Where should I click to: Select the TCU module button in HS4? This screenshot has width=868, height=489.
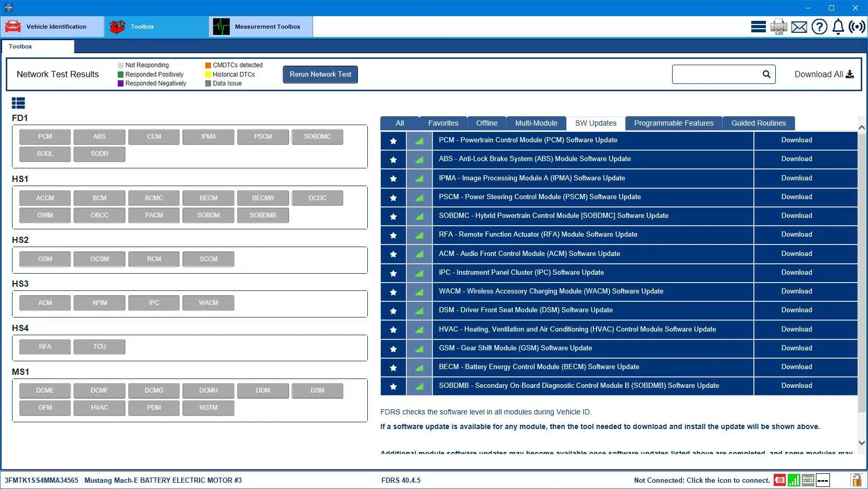[100, 347]
